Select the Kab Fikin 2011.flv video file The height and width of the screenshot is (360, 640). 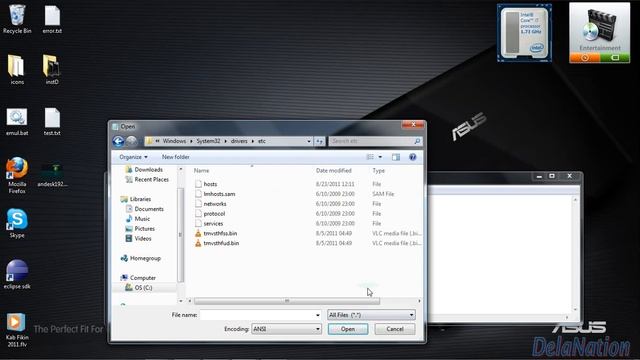click(17, 330)
